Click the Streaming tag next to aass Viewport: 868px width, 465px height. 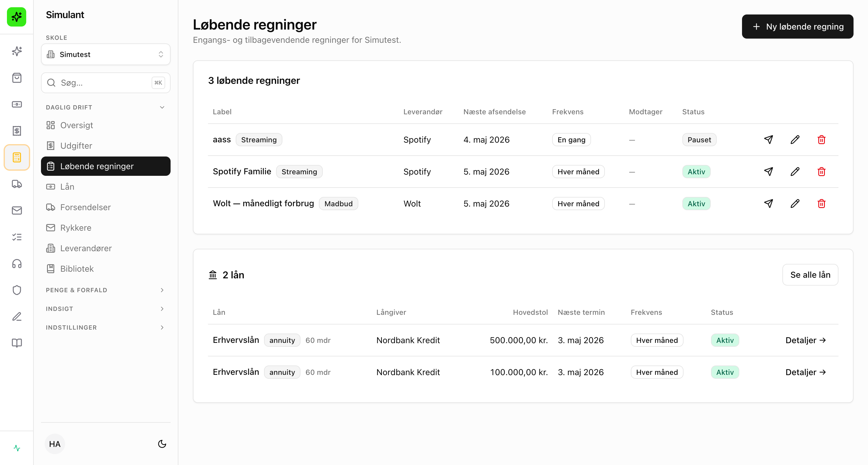click(259, 140)
